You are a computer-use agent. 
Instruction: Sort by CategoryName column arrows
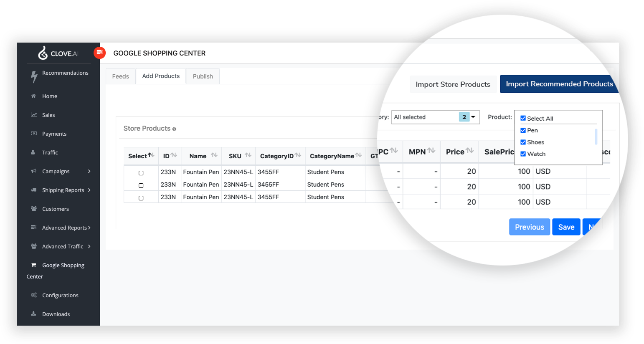[358, 155]
